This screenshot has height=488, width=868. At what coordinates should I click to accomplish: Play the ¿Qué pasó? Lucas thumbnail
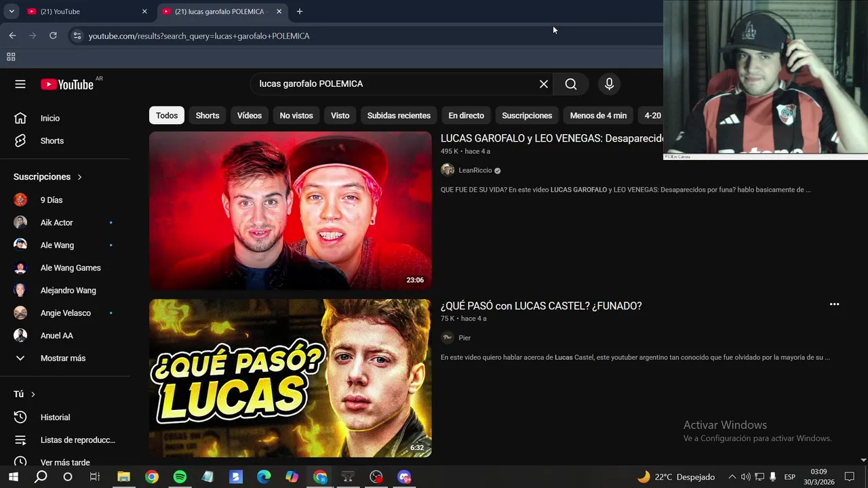290,378
